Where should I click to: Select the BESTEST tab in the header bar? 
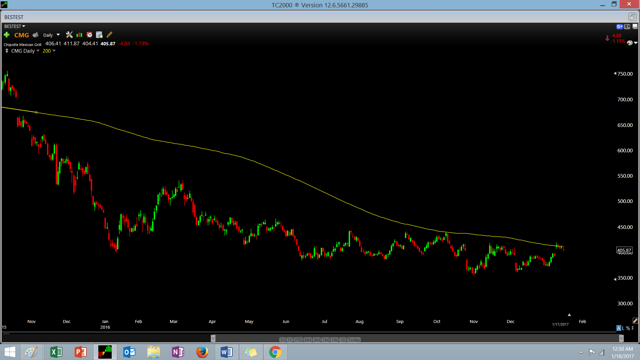tap(14, 17)
